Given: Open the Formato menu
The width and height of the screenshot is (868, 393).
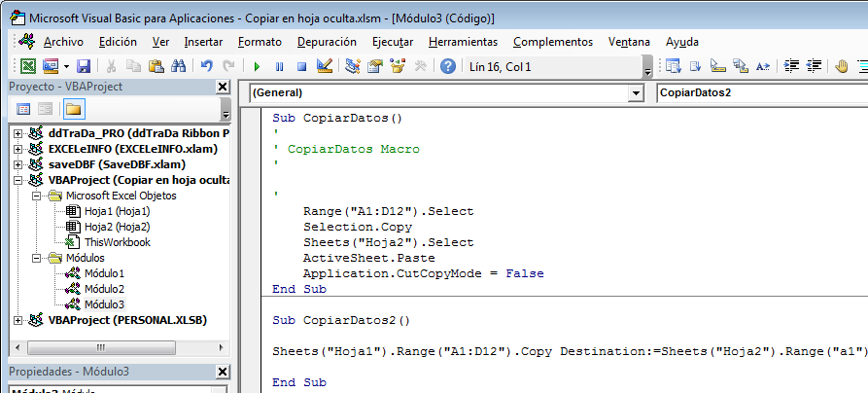Looking at the screenshot, I should pos(260,42).
